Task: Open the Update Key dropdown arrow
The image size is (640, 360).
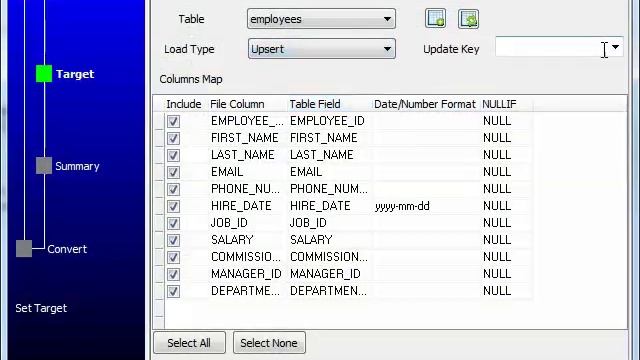Action: pyautogui.click(x=615, y=47)
